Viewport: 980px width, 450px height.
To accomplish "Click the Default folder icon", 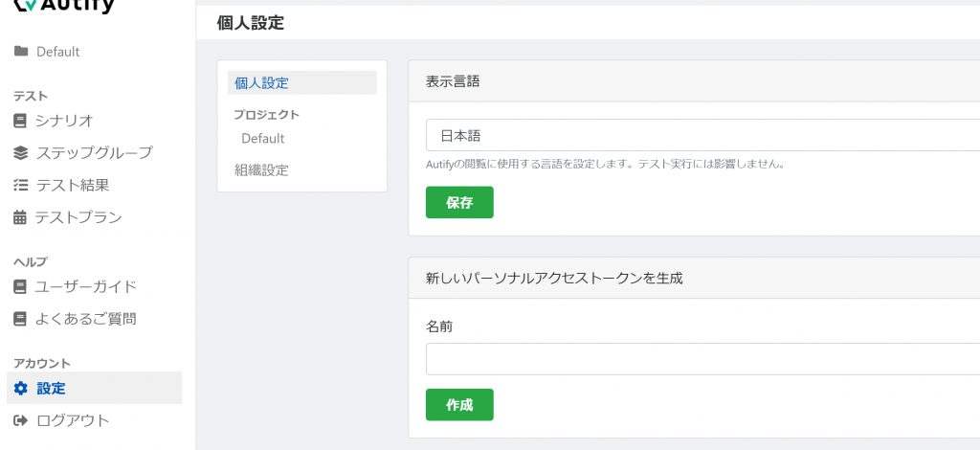I will (x=21, y=52).
